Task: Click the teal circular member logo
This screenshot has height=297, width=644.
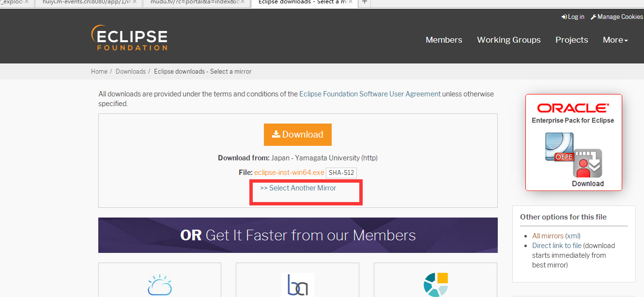Action: (436, 284)
